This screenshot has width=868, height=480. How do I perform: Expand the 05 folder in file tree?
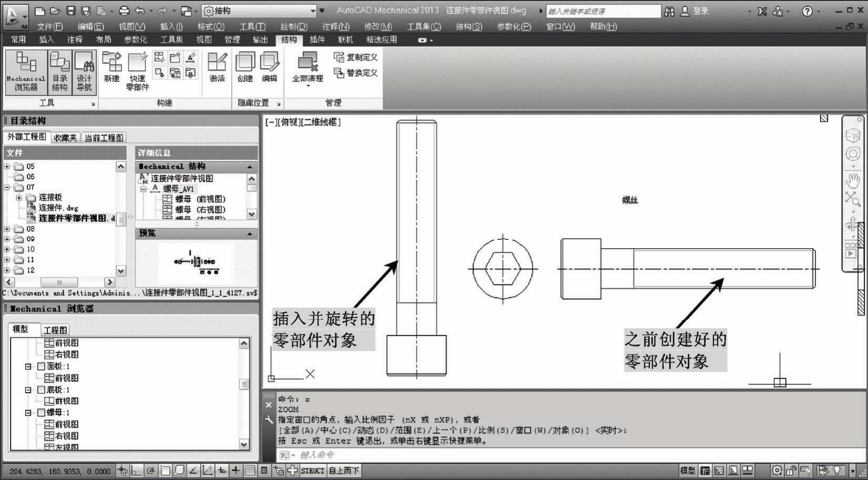coord(7,167)
